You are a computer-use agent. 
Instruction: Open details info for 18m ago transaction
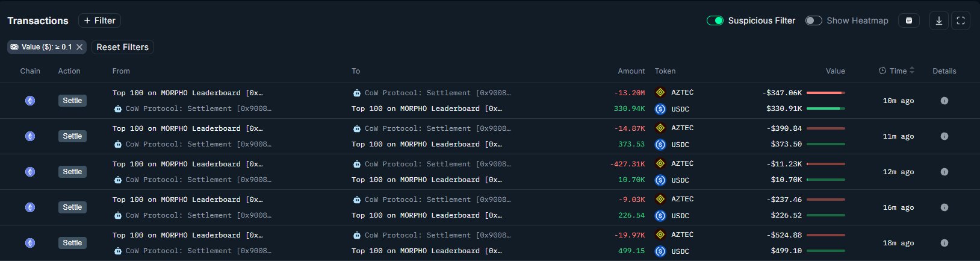pos(944,243)
